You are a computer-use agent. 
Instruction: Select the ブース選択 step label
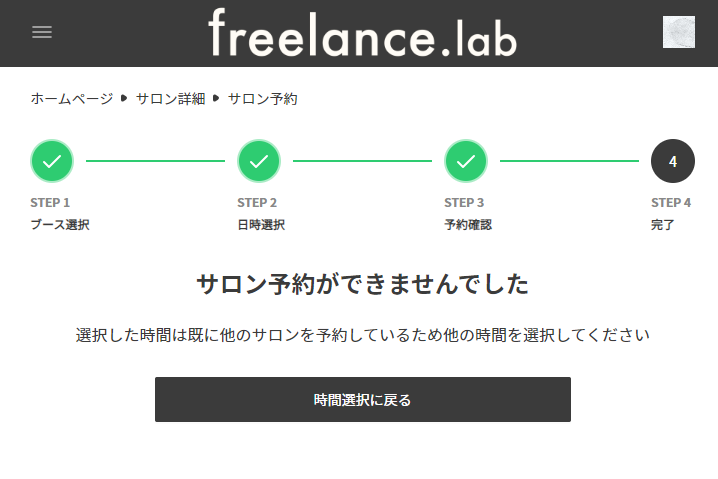(x=60, y=225)
